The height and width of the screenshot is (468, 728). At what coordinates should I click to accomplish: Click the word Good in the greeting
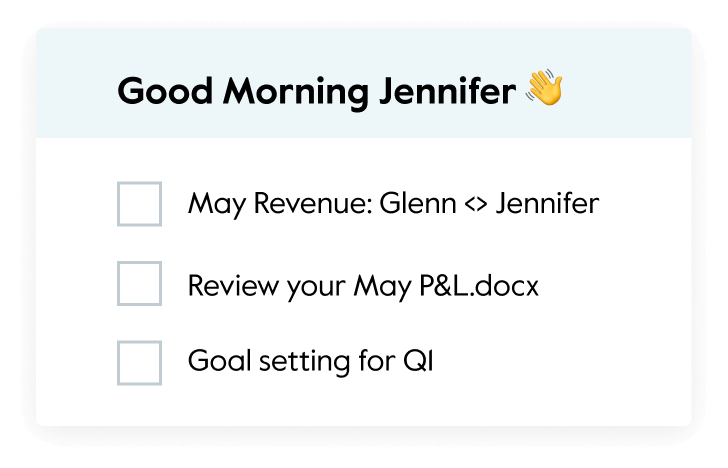(165, 91)
